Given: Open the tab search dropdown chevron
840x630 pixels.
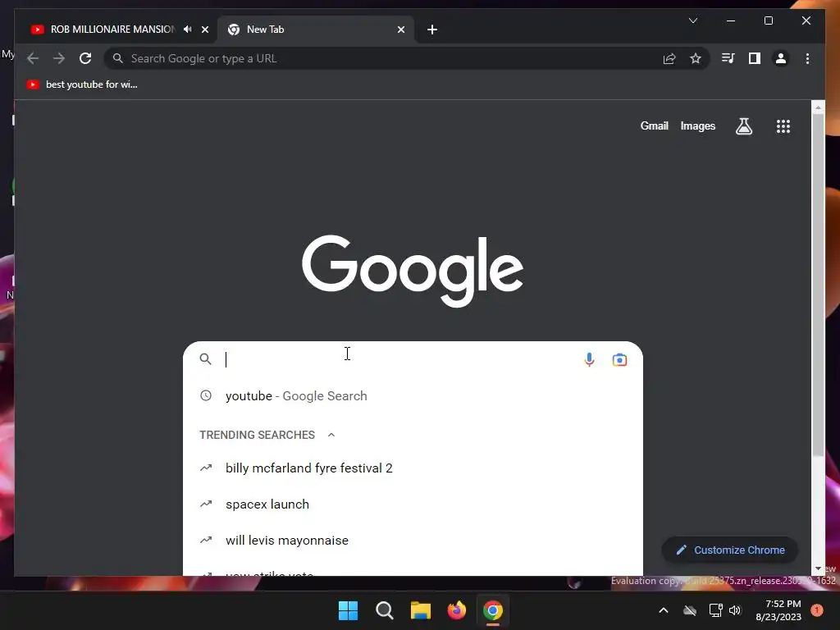Looking at the screenshot, I should [692, 21].
